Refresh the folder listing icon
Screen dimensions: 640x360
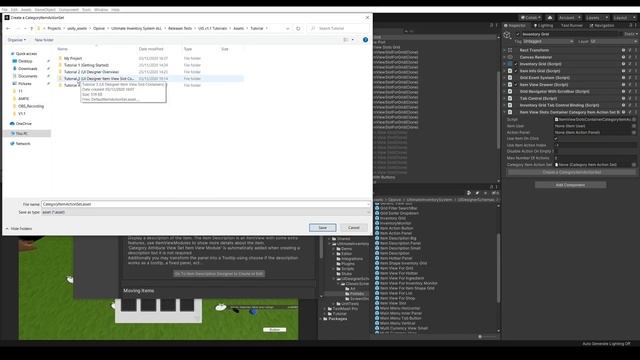coord(298,29)
